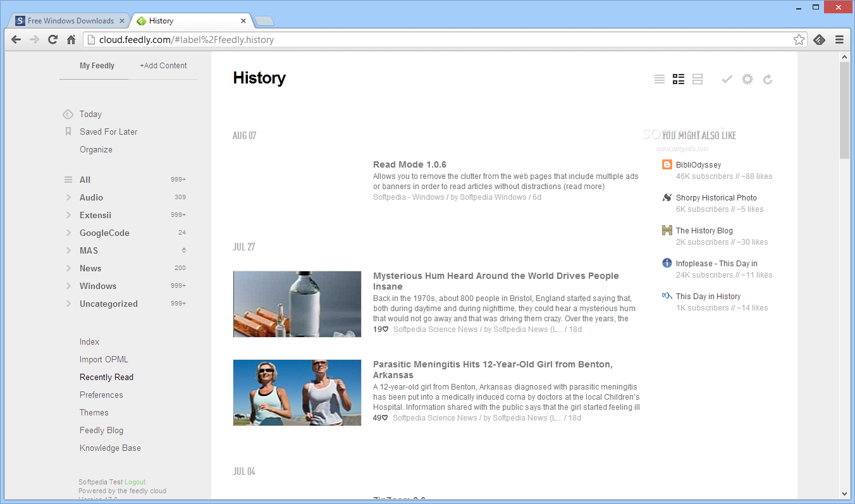Select the My Feedly tab
Image resolution: width=855 pixels, height=504 pixels.
coord(97,66)
